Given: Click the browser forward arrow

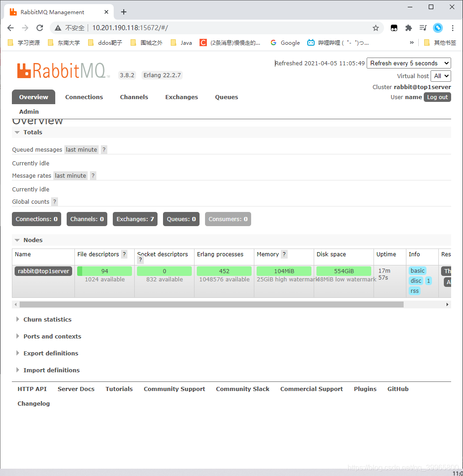Looking at the screenshot, I should click(25, 28).
